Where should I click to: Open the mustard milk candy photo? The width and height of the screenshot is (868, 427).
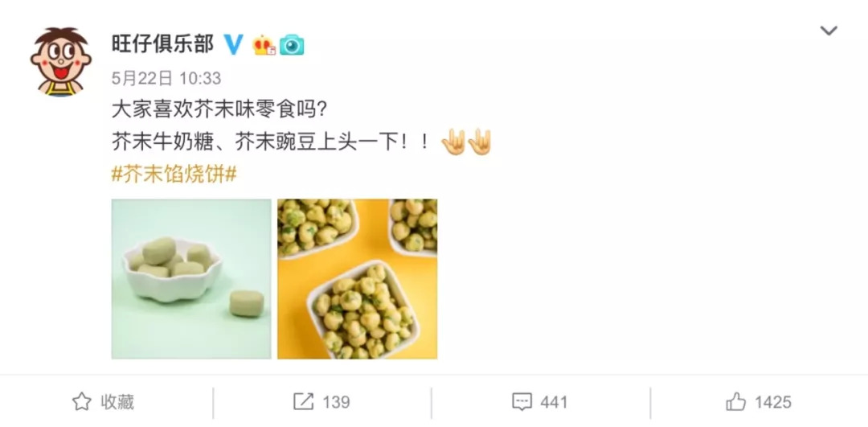[x=191, y=279]
